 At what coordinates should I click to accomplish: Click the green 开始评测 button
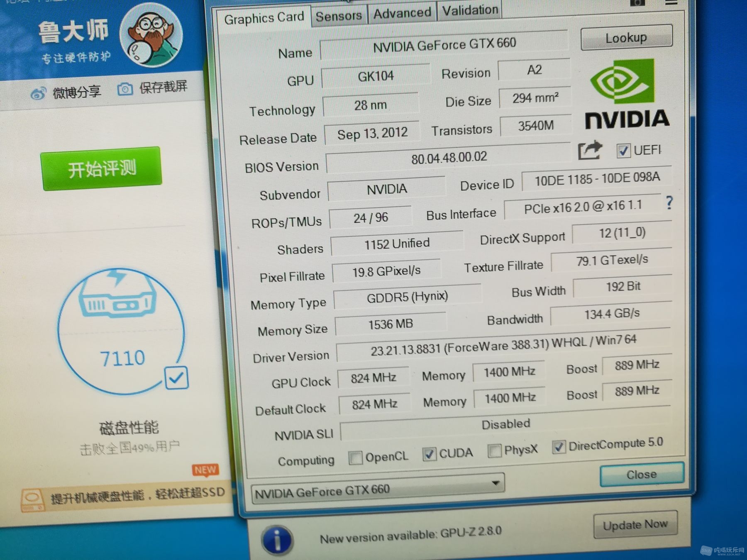(x=101, y=168)
